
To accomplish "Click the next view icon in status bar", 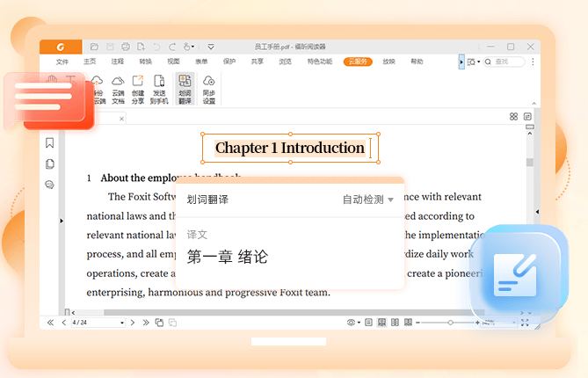I will coord(172,323).
